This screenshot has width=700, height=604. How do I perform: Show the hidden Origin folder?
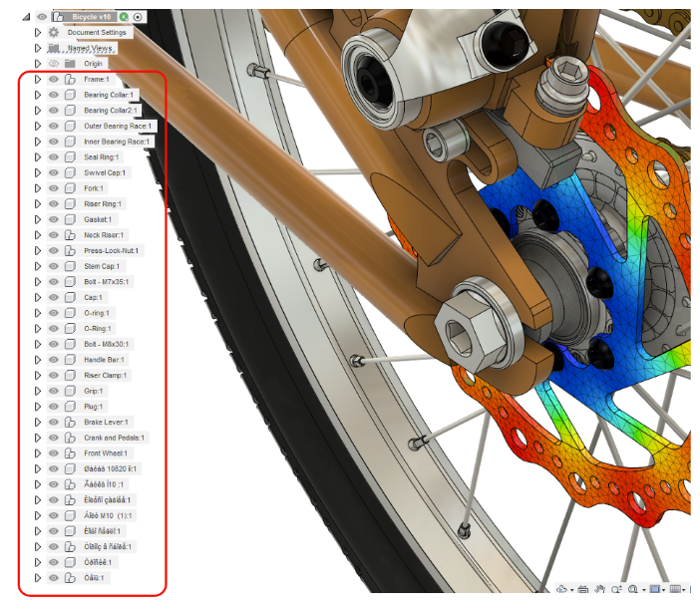54,64
